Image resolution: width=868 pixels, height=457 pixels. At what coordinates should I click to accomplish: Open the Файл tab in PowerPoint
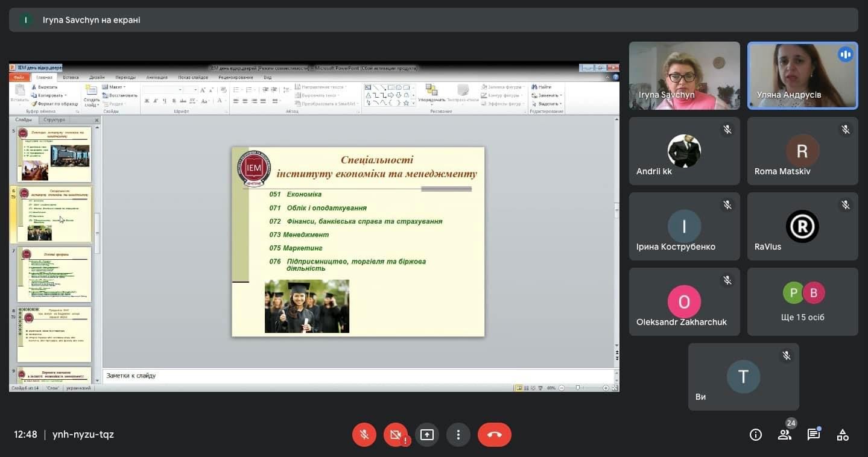[x=19, y=77]
